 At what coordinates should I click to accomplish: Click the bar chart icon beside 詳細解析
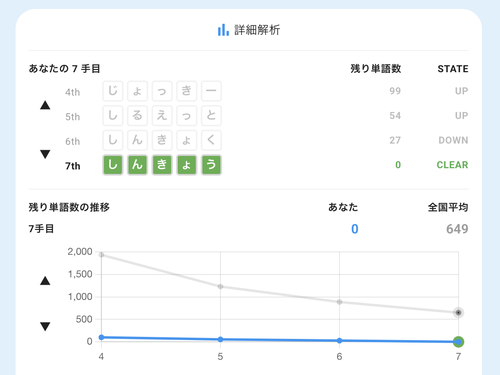pos(223,30)
